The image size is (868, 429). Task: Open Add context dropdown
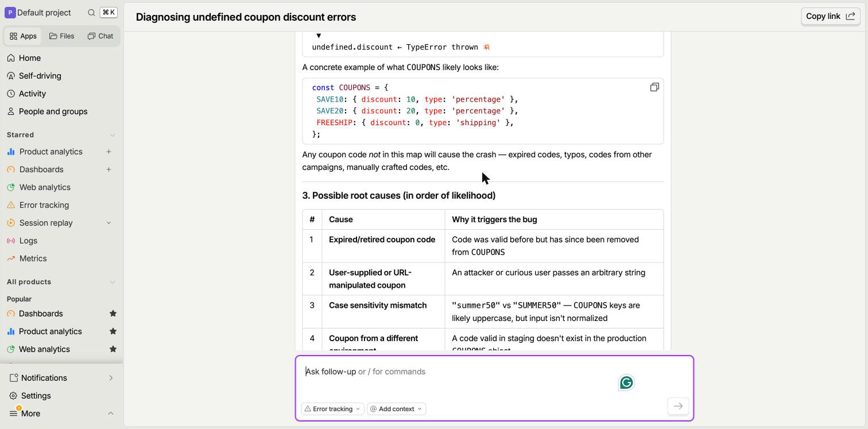point(396,409)
